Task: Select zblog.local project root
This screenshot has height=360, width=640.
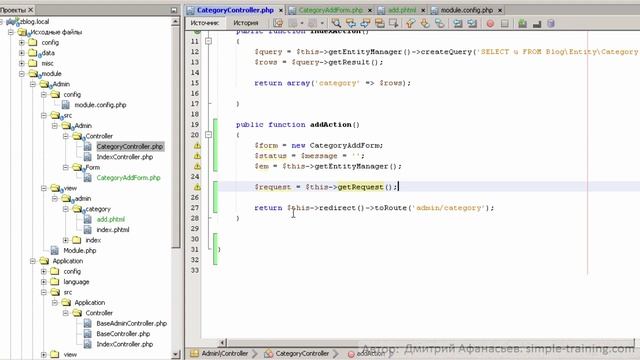Action: click(x=34, y=22)
